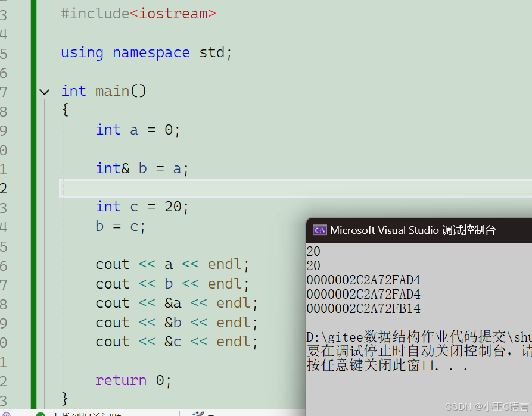This screenshot has width=532, height=416.
Task: Click the 'int a = 0;' line
Action: coord(138,130)
